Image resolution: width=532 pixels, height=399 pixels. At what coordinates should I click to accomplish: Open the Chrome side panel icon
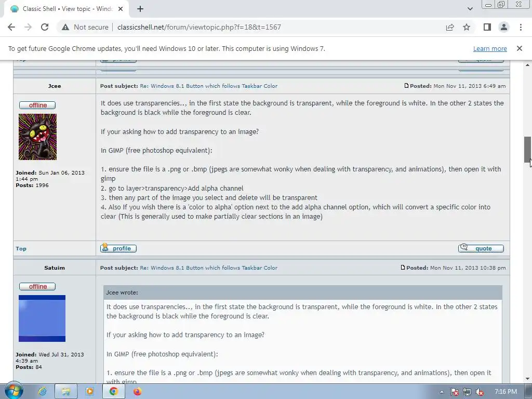[x=487, y=27]
